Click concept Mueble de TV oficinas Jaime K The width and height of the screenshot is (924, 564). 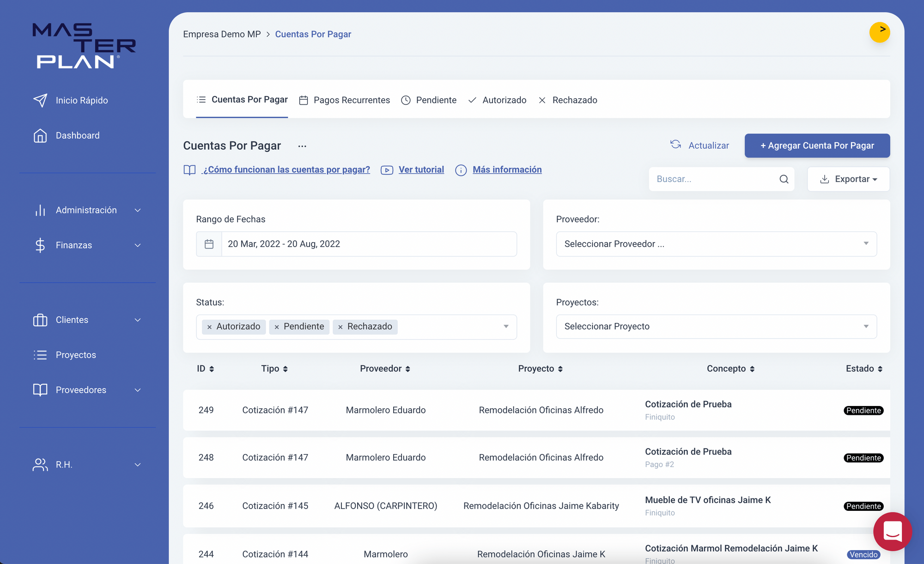[708, 500]
